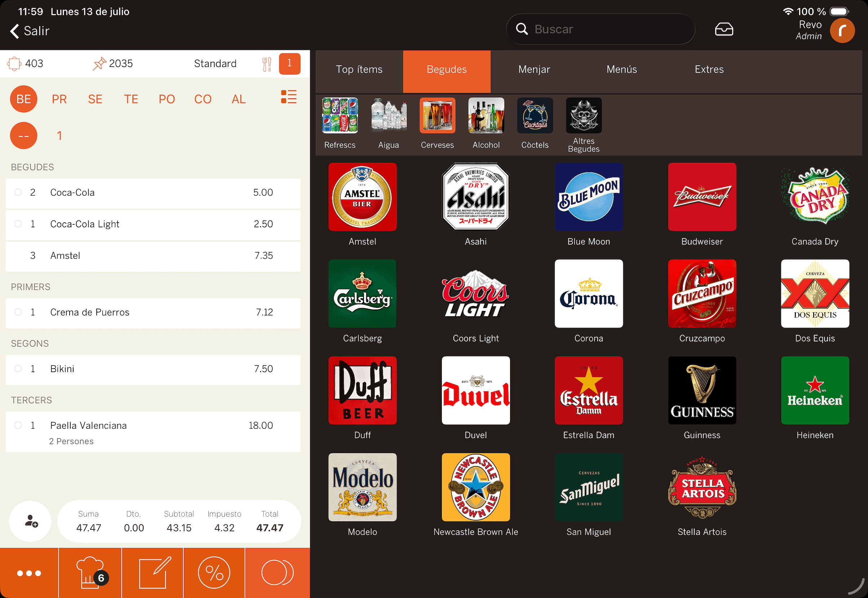Add a Canada Dry

tap(815, 205)
